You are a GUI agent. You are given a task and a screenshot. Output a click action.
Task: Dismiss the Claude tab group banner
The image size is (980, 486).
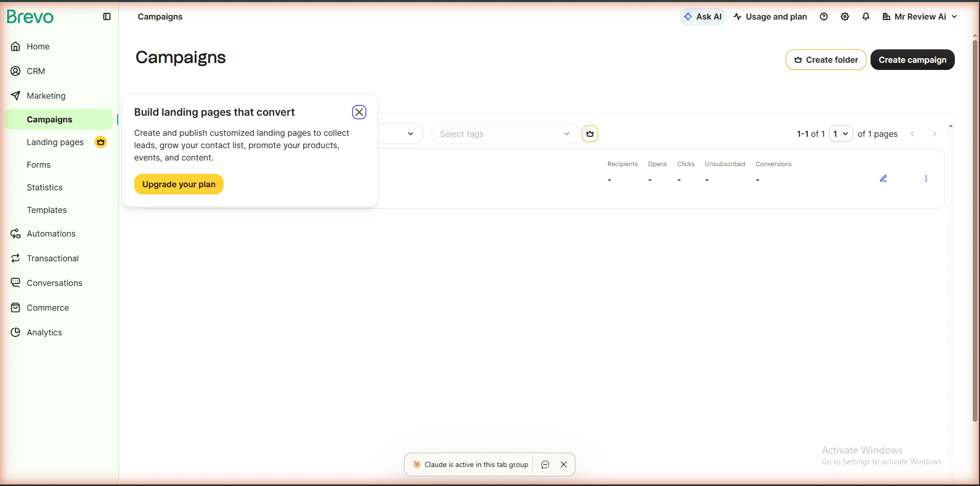click(564, 464)
